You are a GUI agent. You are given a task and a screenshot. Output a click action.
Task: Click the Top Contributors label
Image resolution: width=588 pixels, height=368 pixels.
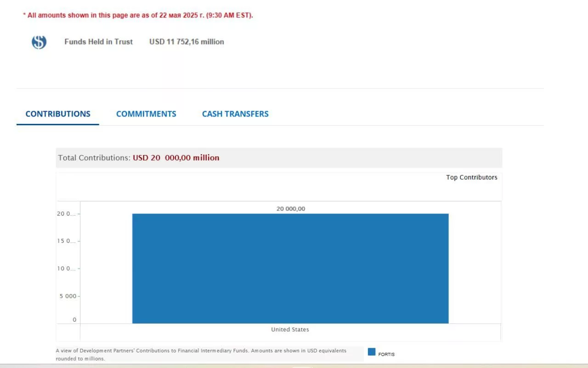click(x=471, y=177)
